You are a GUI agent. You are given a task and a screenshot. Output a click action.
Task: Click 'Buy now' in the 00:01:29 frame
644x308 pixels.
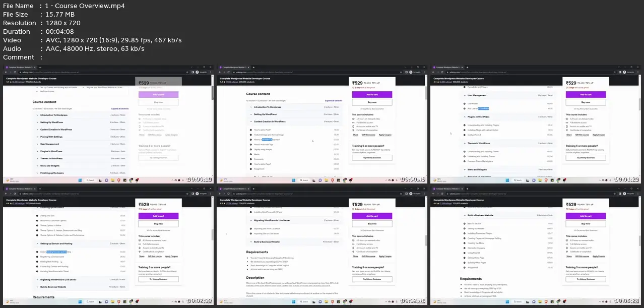[586, 102]
